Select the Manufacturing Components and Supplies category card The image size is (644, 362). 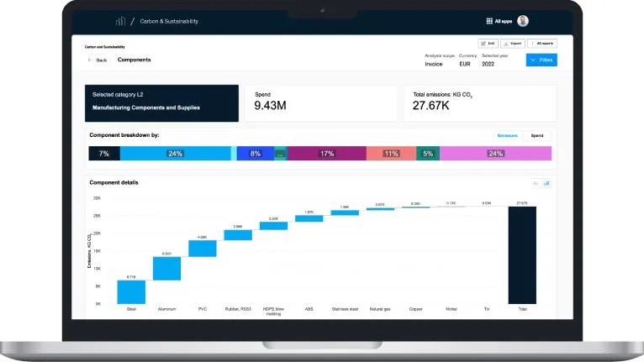point(161,103)
